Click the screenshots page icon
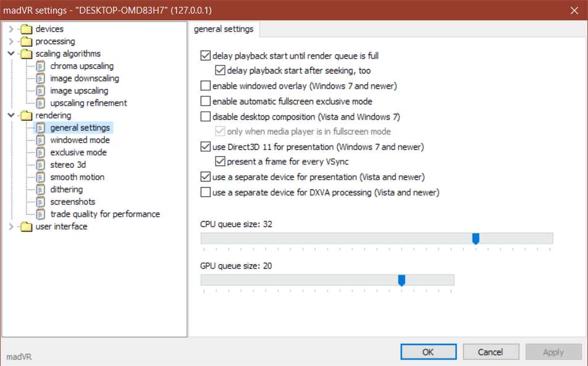This screenshot has height=366, width=588. click(41, 202)
